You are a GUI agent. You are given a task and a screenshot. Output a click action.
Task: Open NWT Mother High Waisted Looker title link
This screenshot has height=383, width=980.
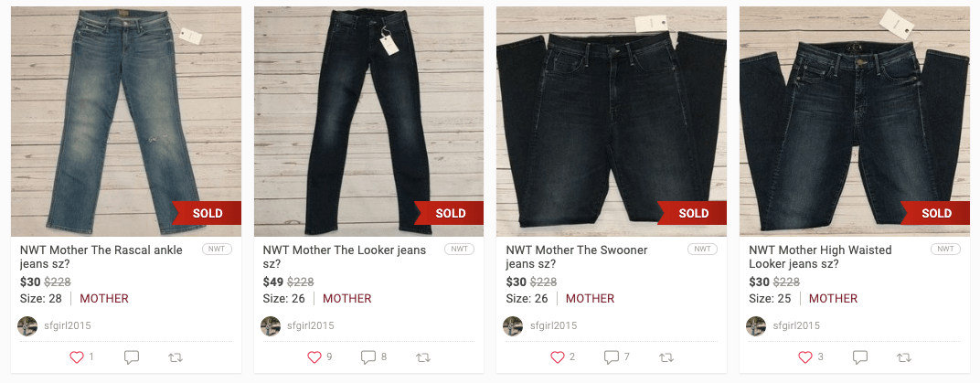pyautogui.click(x=820, y=256)
